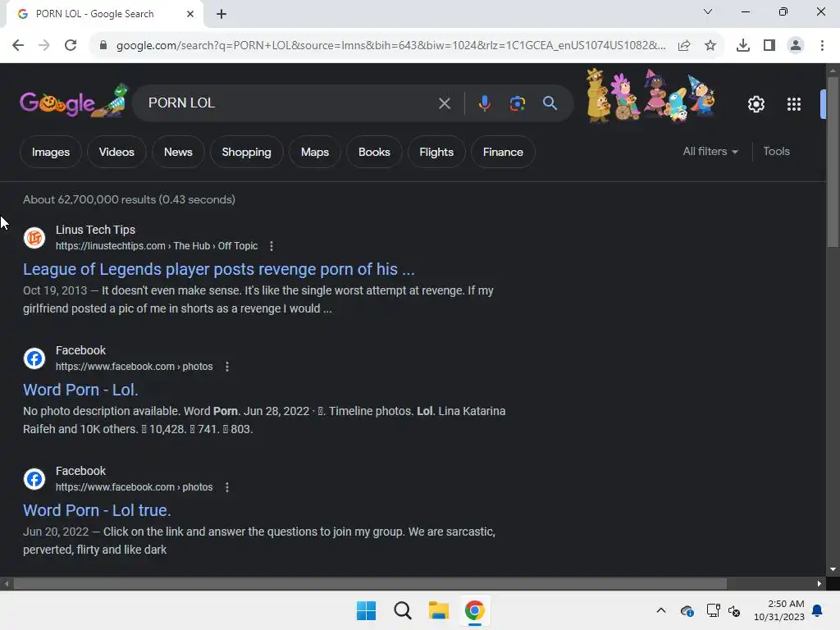Expand the All filters dropdown
Viewport: 840px width, 630px height.
click(710, 152)
